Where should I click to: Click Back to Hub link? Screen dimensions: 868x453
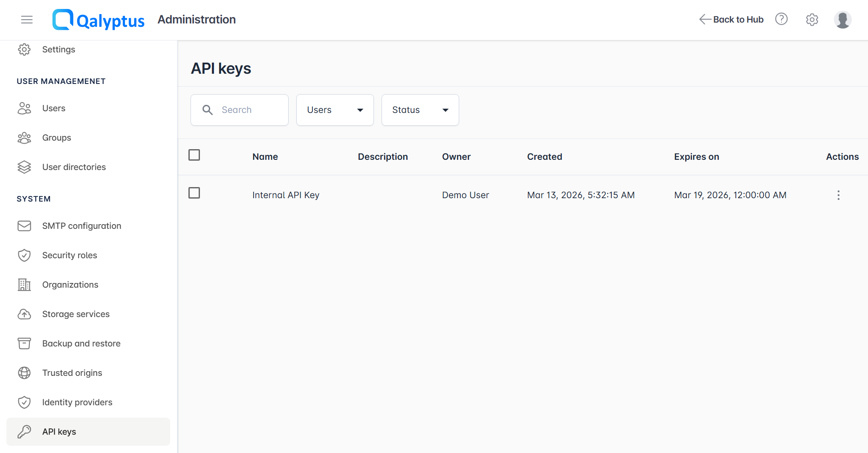pyautogui.click(x=732, y=20)
